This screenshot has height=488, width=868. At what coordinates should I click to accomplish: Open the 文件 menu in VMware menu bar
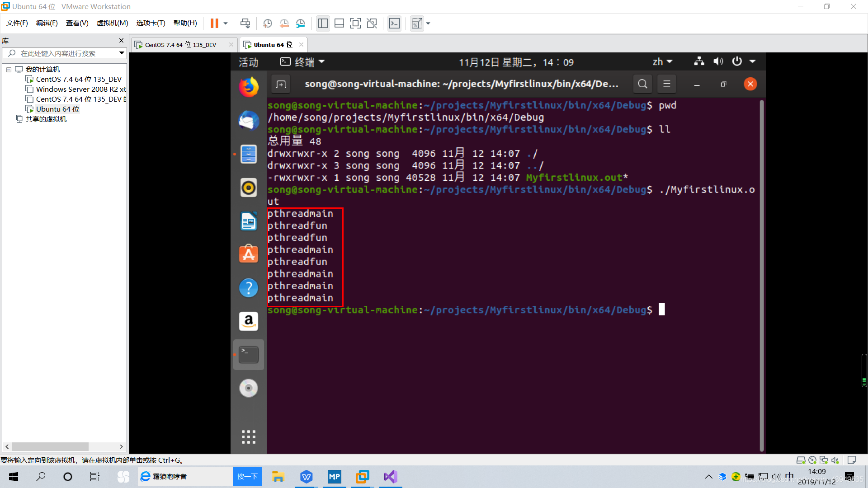click(x=16, y=23)
